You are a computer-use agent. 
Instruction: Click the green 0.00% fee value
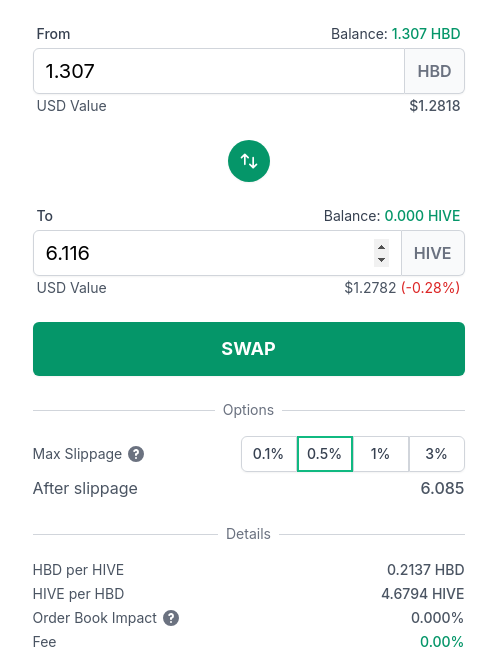(x=442, y=642)
